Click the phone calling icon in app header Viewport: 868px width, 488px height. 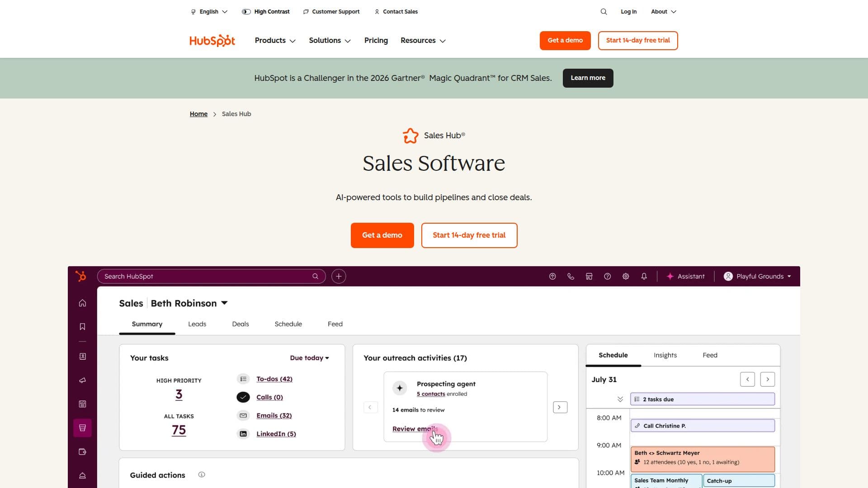[x=571, y=277]
